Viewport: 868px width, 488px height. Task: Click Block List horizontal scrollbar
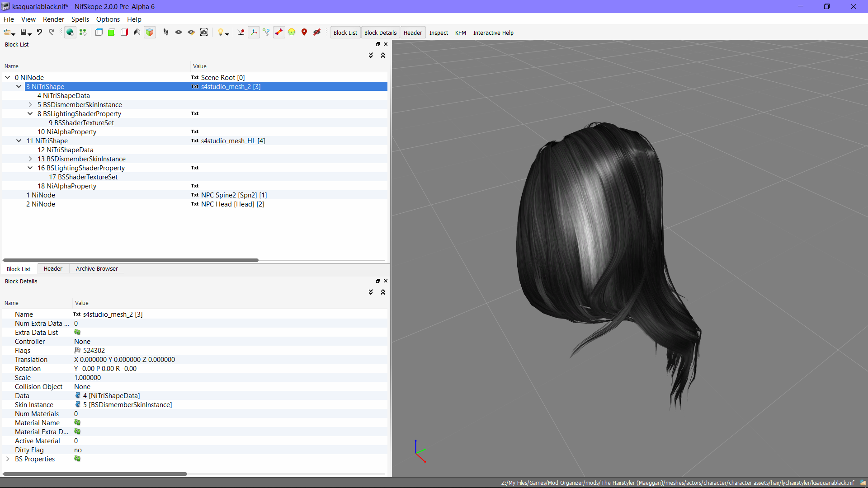[x=131, y=260]
